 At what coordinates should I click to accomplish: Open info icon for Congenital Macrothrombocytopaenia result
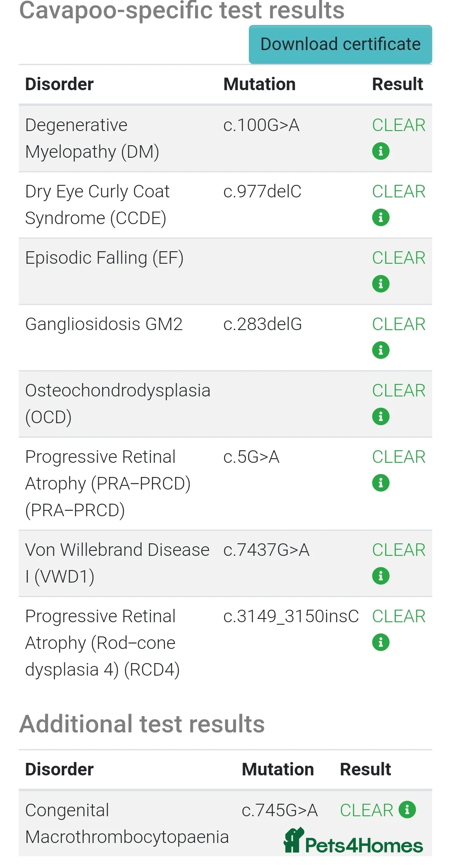point(407,810)
